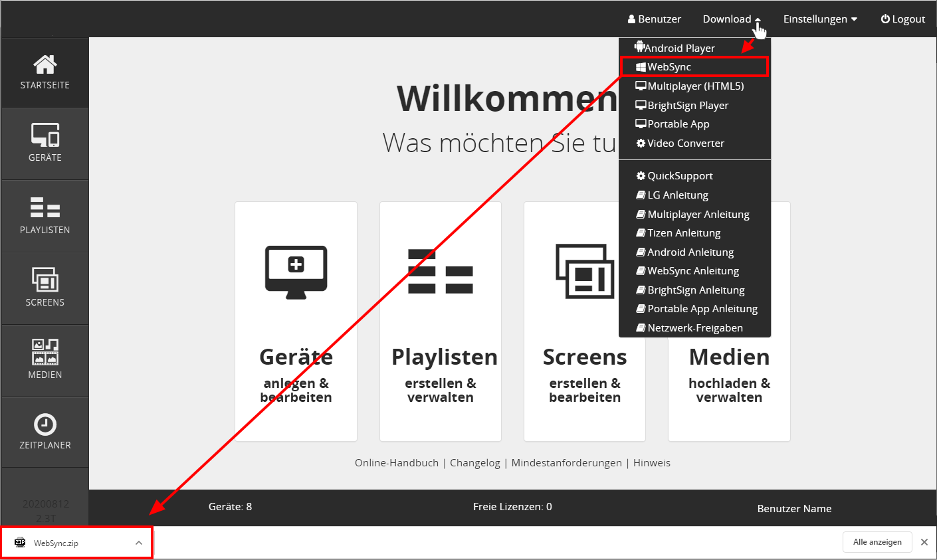937x560 pixels.
Task: Collapse the Download dropdown menu
Action: coord(731,19)
